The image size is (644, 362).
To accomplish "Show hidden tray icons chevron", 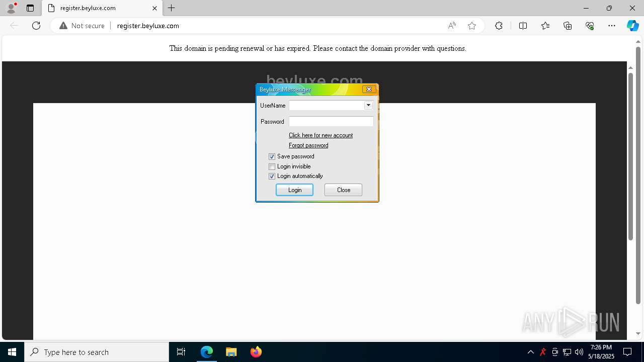I will click(531, 352).
